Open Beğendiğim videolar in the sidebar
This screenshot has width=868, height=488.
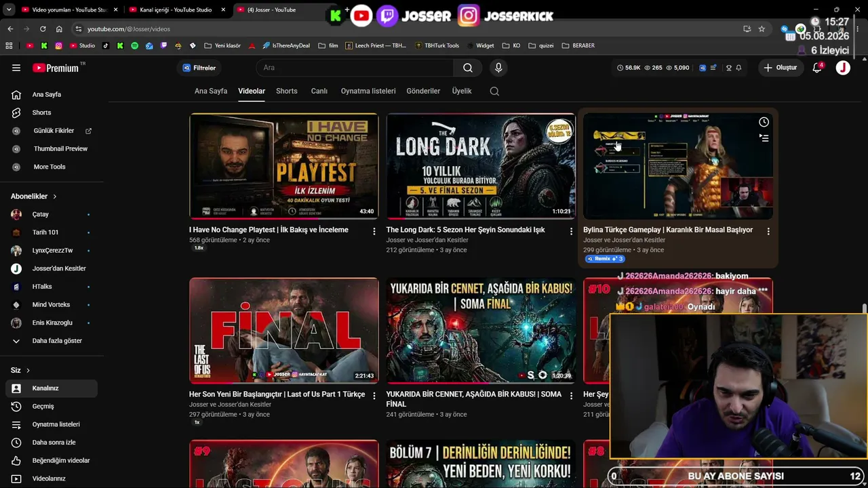52,461
